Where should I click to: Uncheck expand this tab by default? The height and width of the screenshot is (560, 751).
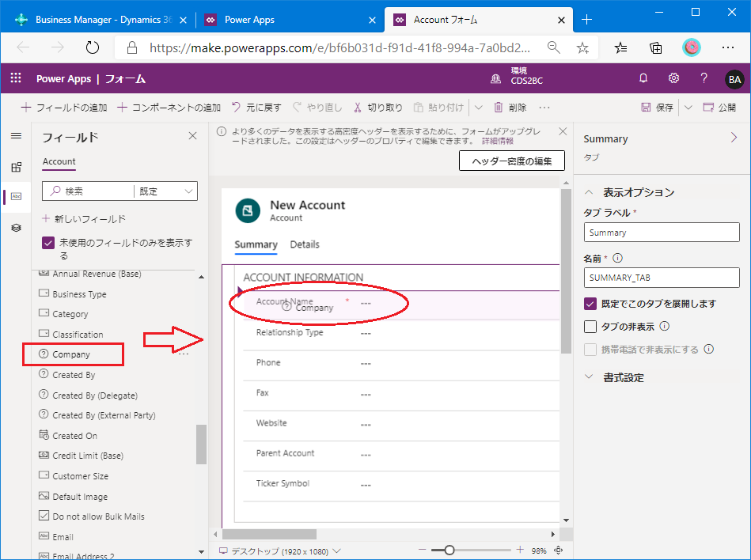click(590, 304)
